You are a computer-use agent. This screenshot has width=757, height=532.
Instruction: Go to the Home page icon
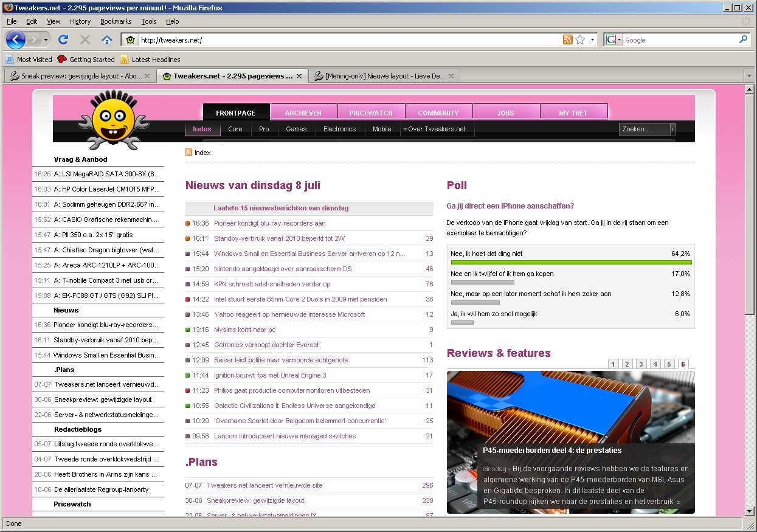[107, 40]
